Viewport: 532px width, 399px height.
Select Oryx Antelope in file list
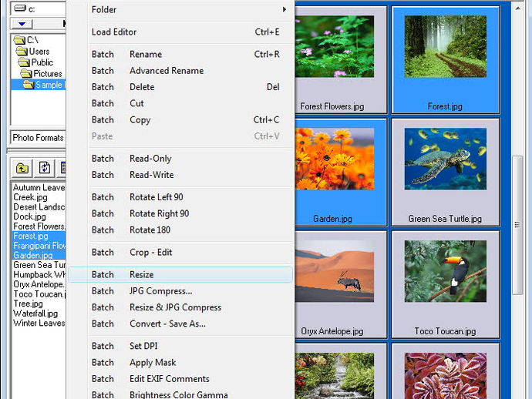[39, 284]
